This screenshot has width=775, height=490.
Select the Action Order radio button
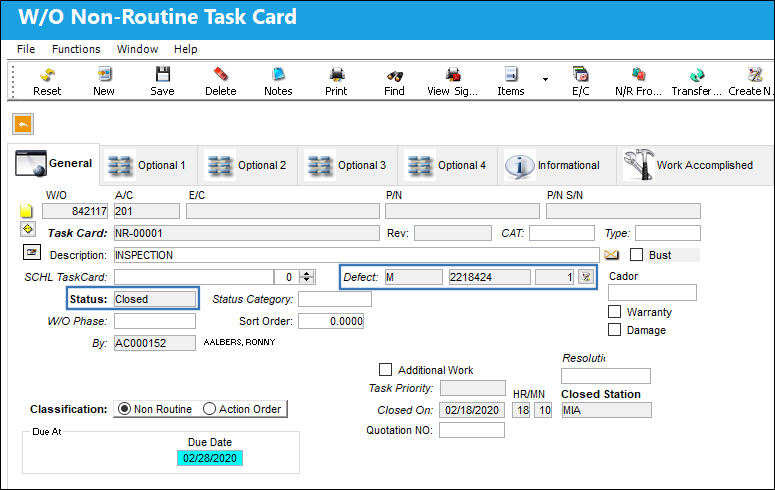(210, 409)
